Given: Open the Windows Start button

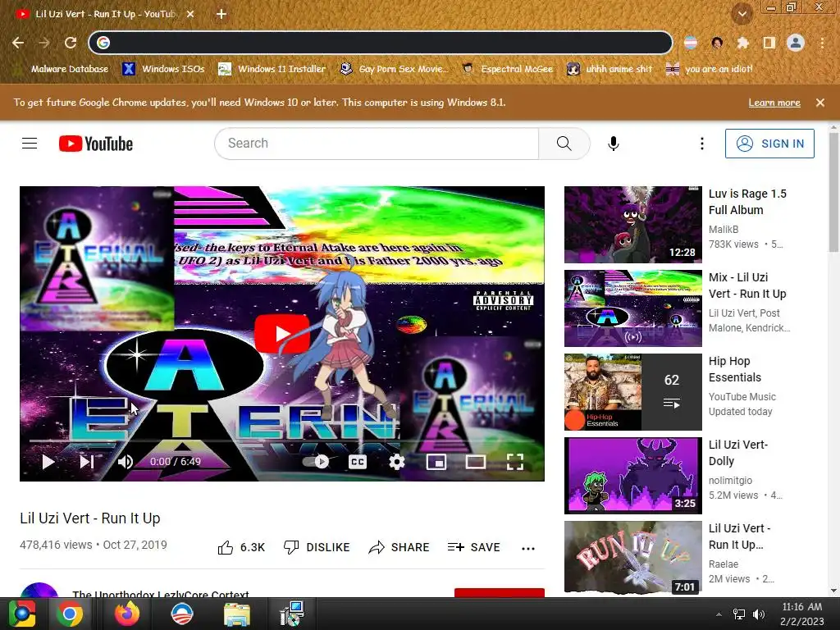Looking at the screenshot, I should [22, 614].
